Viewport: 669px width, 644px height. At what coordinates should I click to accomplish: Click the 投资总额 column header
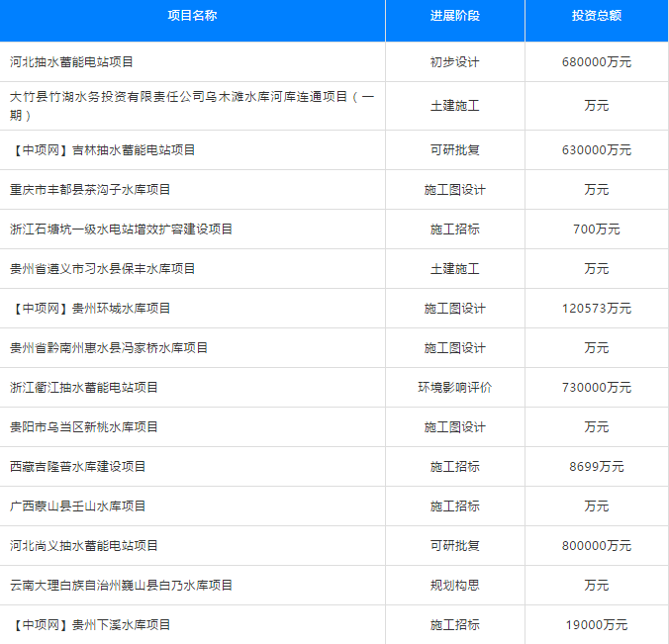point(596,17)
